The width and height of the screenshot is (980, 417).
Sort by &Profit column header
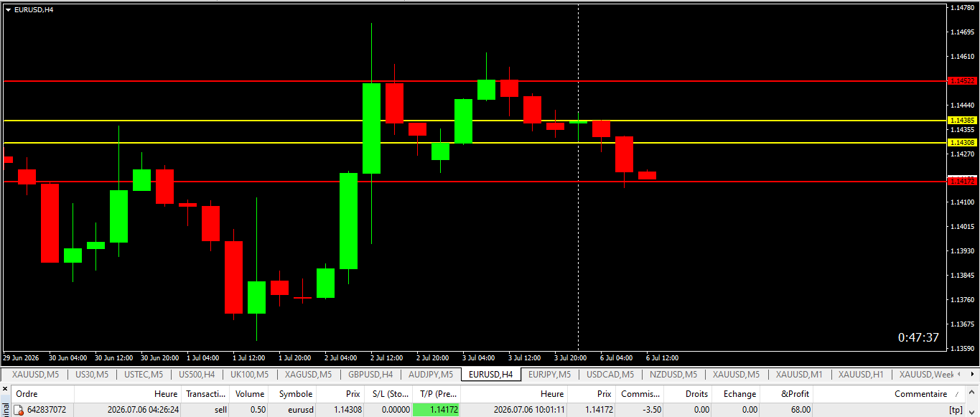[788, 394]
